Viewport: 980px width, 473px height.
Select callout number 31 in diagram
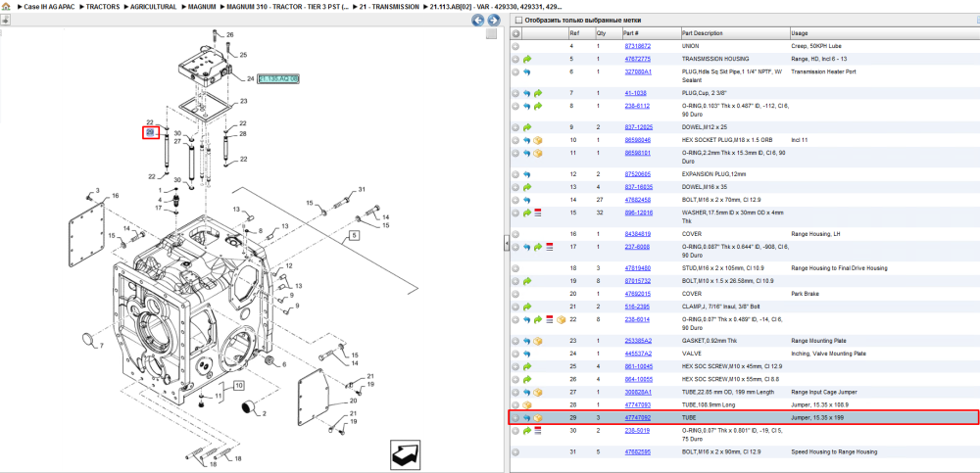click(362, 189)
